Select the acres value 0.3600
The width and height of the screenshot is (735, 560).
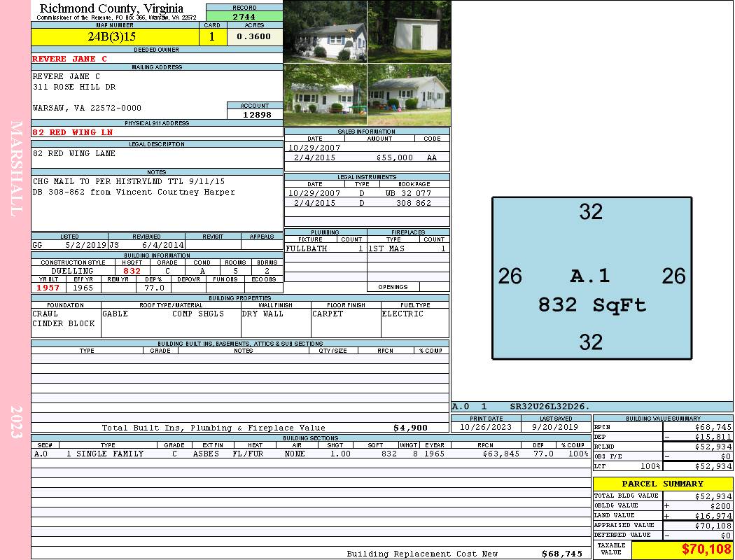click(254, 36)
